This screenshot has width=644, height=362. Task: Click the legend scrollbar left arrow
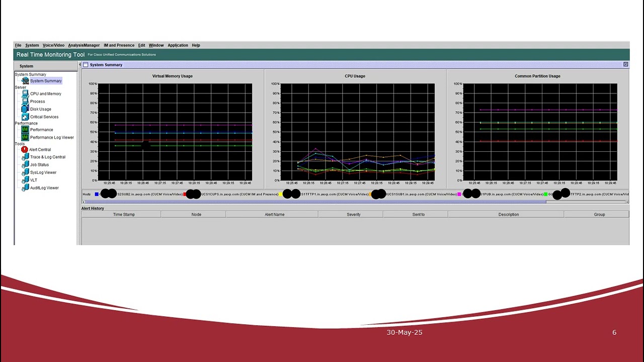84,202
